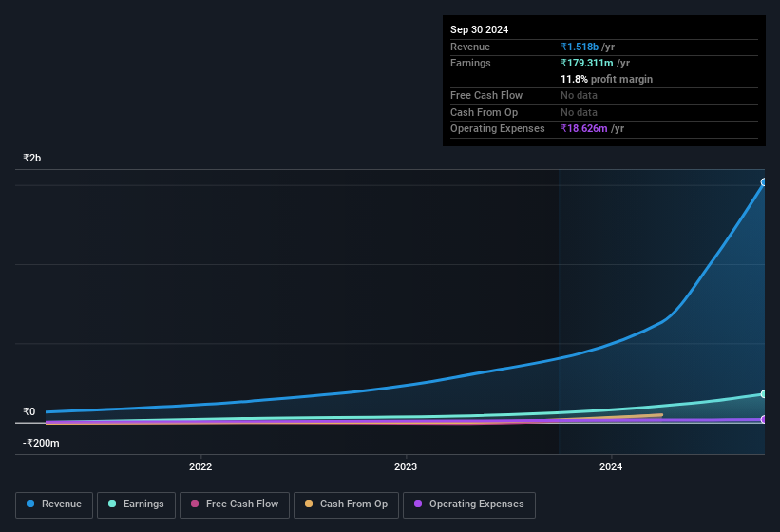Image resolution: width=780 pixels, height=532 pixels.
Task: Click the ₹179.311m earnings value
Action: pyautogui.click(x=587, y=63)
